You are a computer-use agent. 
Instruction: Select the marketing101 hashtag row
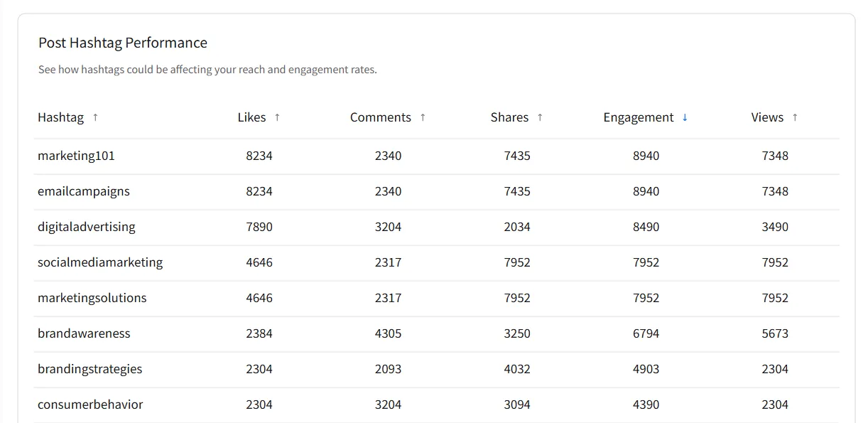point(76,156)
